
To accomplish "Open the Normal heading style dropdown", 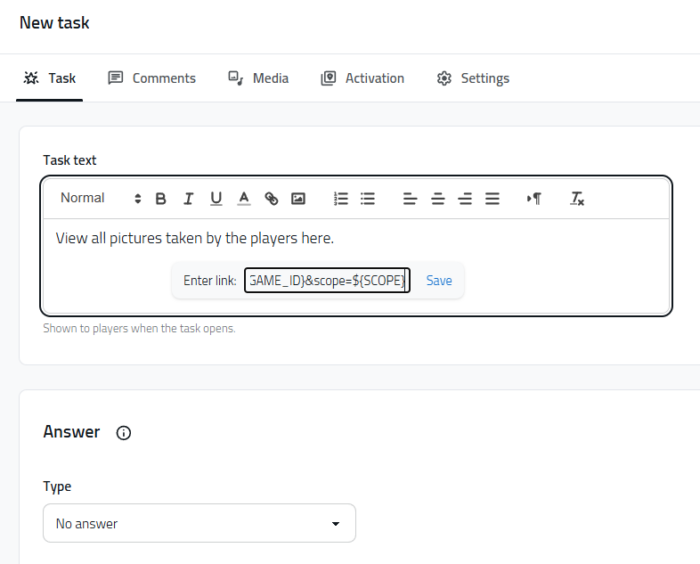I will 100,198.
